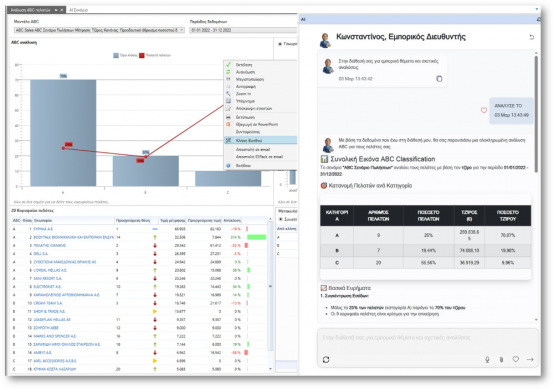Click the Αντιγραφή copy icon in menu
This screenshot has height=389, width=554.
[x=228, y=87]
